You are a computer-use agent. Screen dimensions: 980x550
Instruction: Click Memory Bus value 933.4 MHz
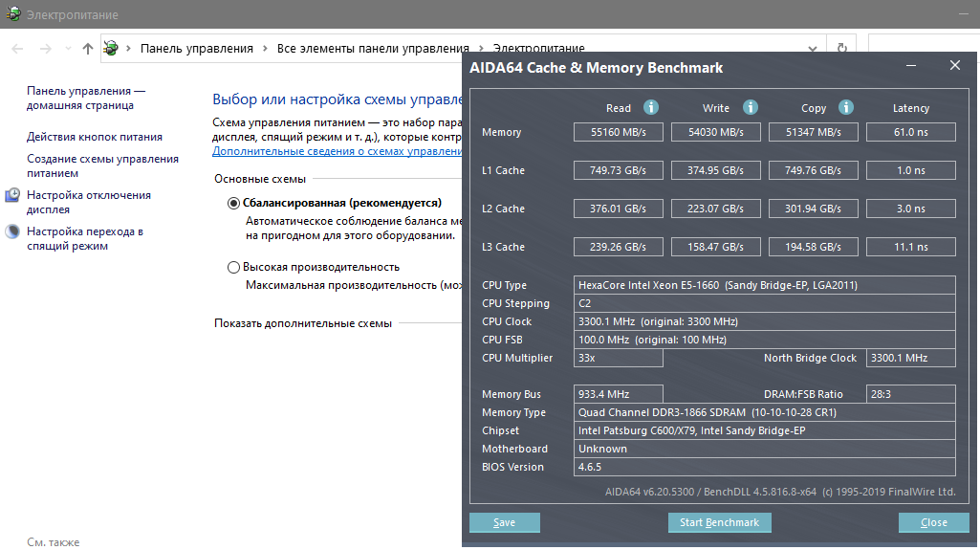[619, 394]
